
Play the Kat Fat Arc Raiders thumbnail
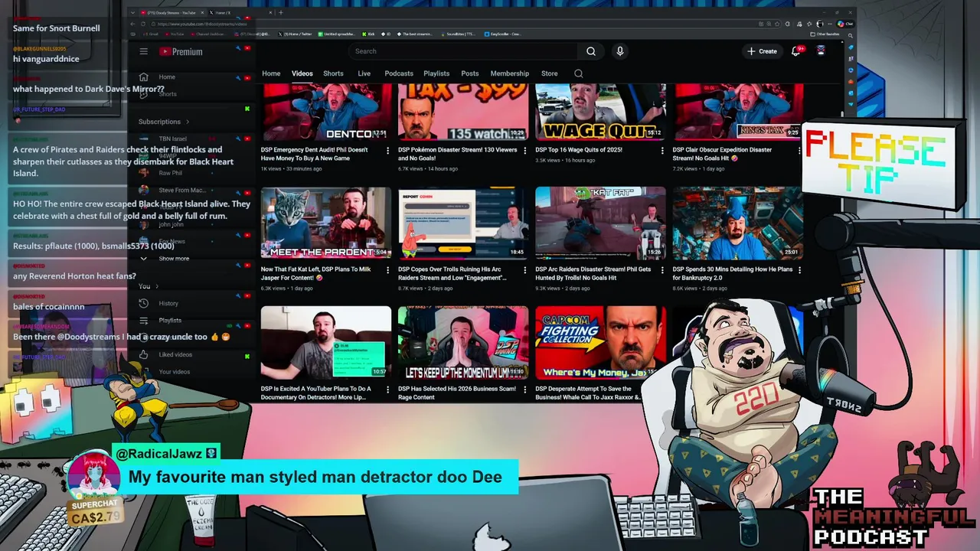[600, 223]
